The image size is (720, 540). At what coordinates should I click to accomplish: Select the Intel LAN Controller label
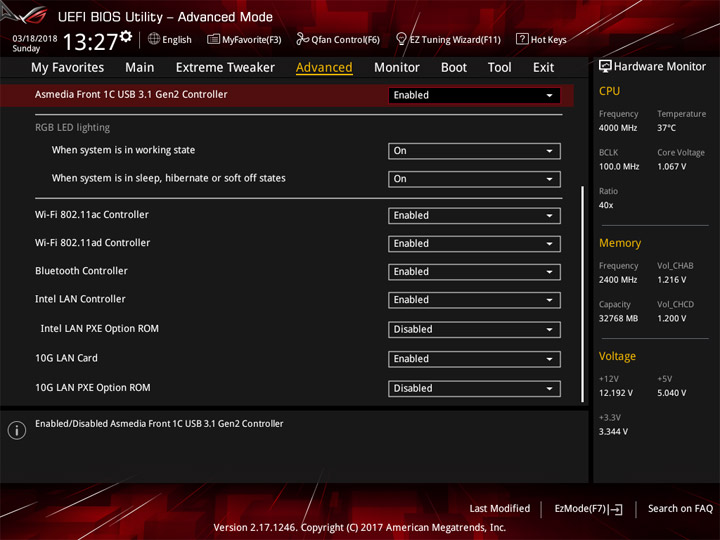80,299
